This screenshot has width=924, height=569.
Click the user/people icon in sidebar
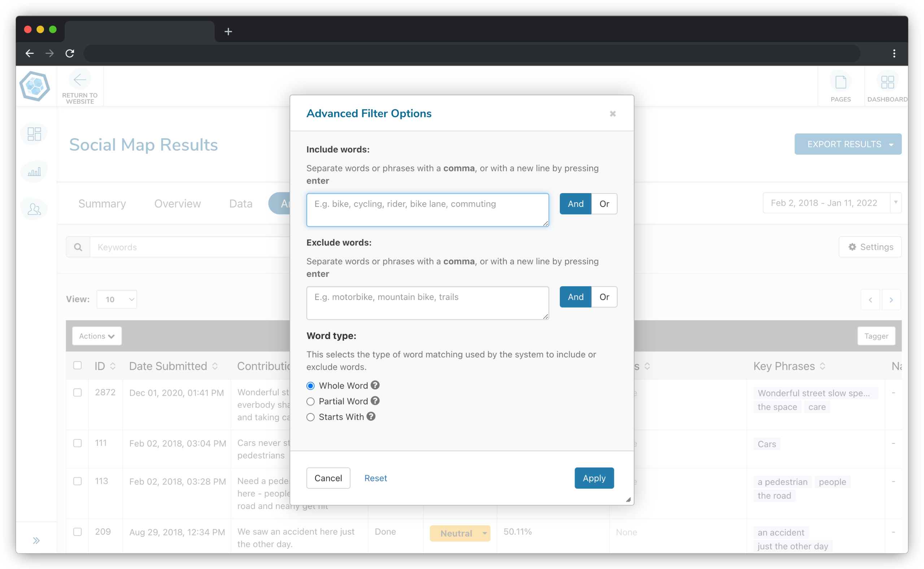coord(34,209)
